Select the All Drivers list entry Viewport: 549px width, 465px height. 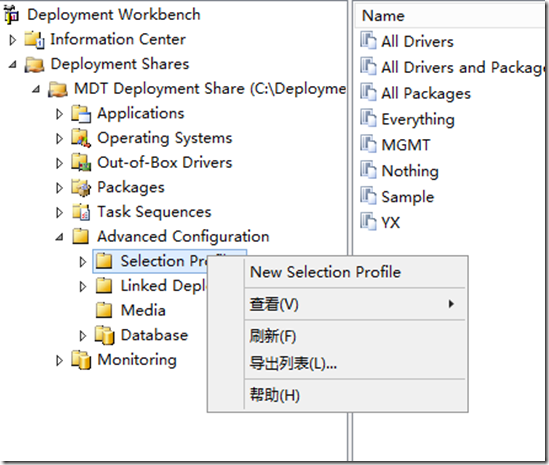click(417, 41)
